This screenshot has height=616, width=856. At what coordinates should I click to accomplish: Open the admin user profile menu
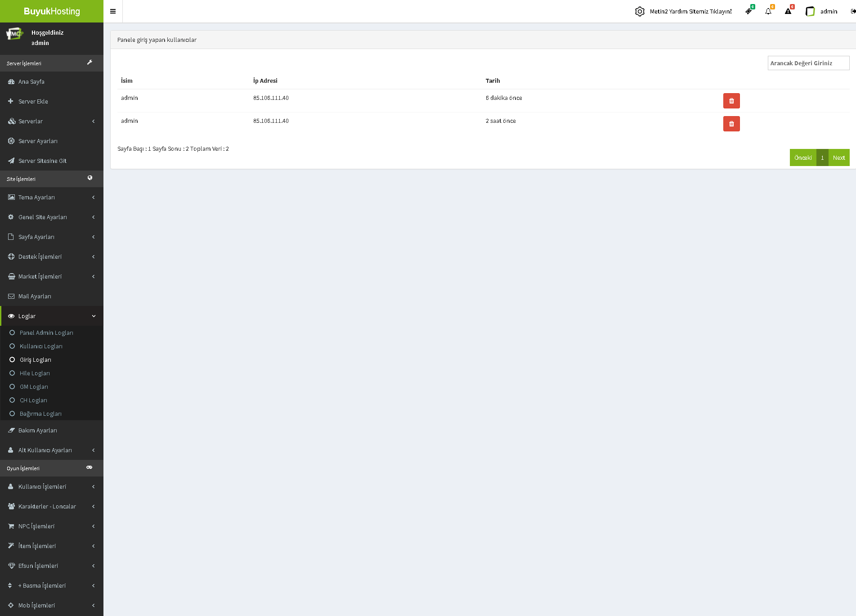point(822,11)
